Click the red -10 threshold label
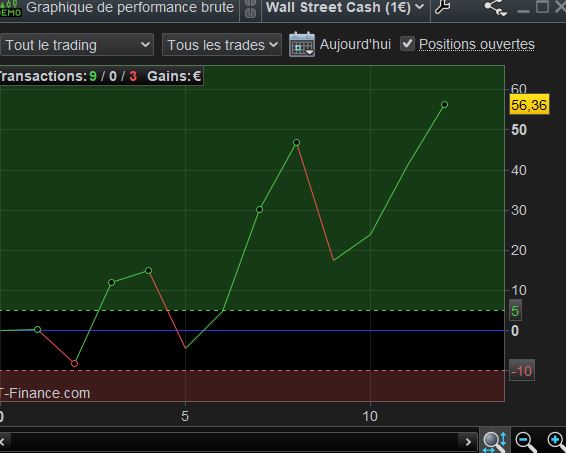566x453 pixels. 522,371
